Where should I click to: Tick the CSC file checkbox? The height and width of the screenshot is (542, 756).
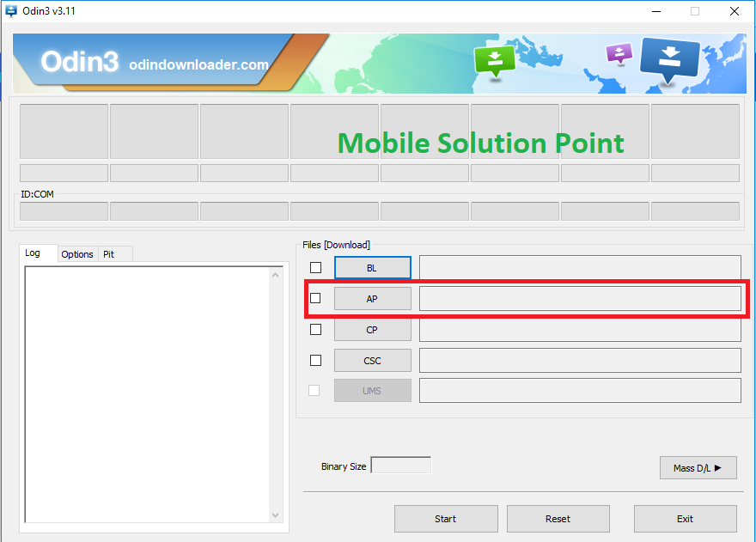[316, 360]
